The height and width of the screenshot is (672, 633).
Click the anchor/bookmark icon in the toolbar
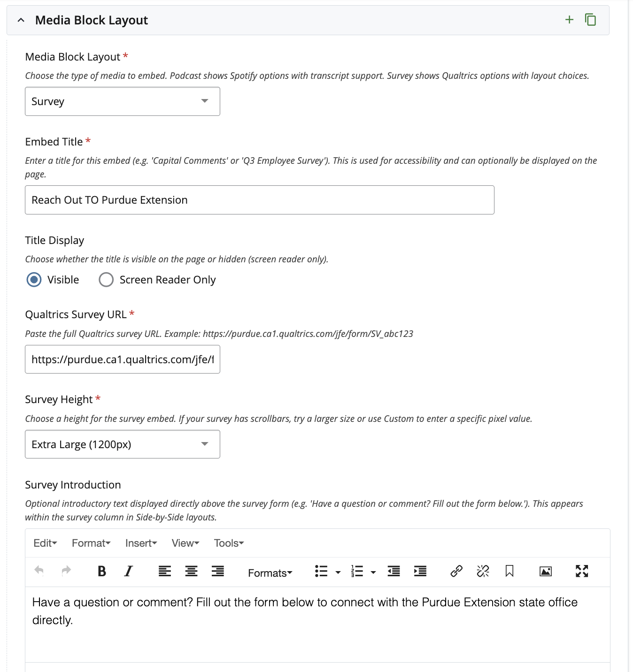(509, 572)
